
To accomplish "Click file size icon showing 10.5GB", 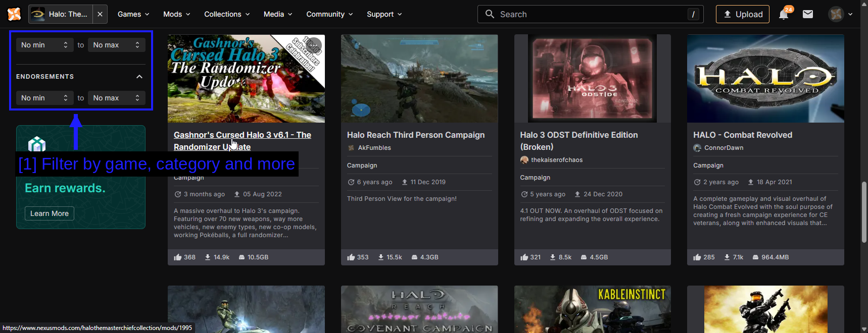I will 242,257.
